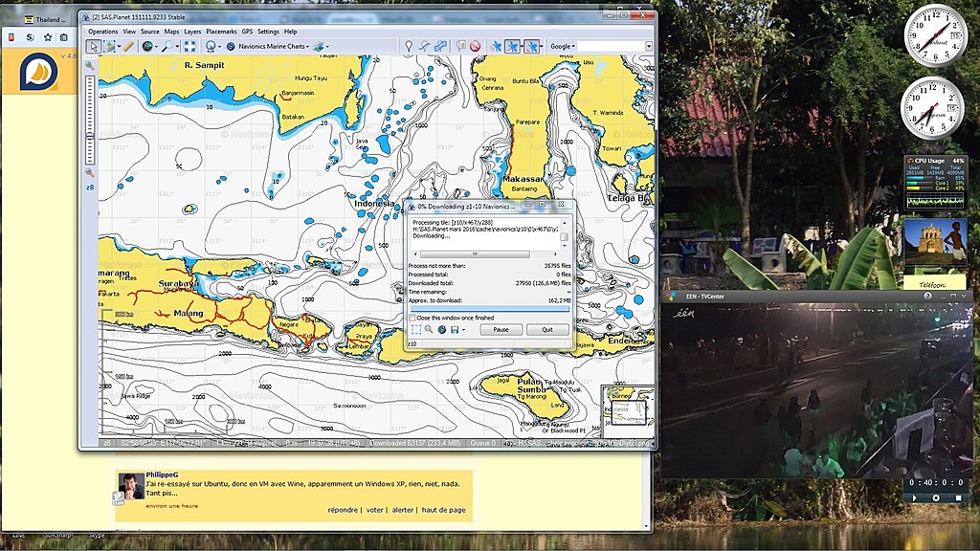Open dropdown arrow beside selection manager tool
The height and width of the screenshot is (551, 980).
tap(119, 47)
